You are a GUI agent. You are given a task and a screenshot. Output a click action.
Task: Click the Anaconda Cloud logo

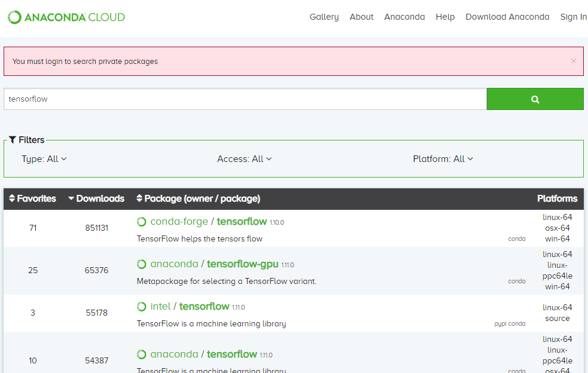[x=66, y=17]
